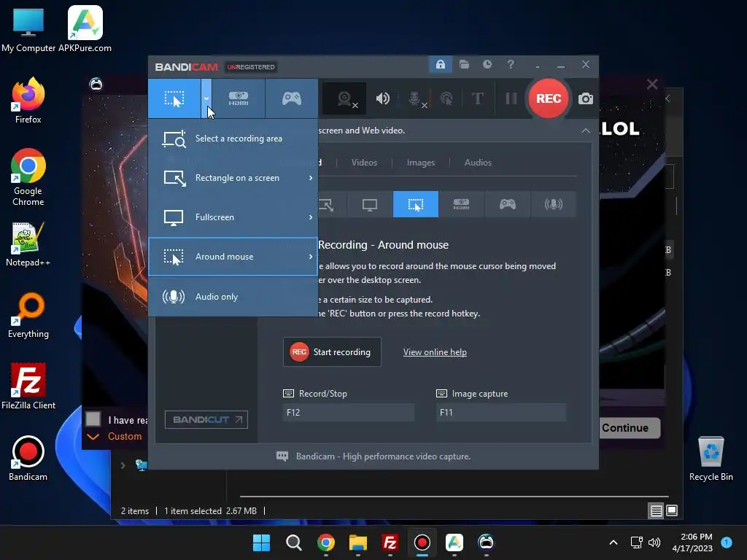Check the I have read checkbox

(x=93, y=419)
